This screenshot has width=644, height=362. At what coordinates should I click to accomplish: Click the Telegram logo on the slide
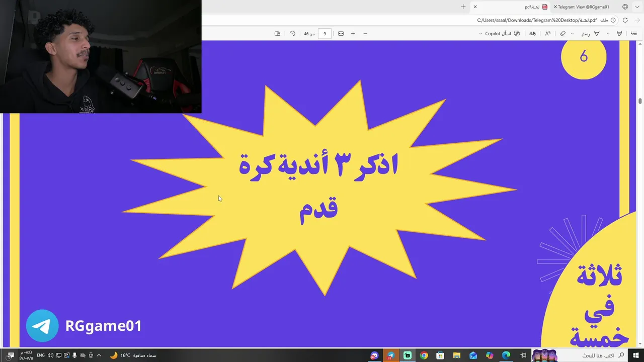pyautogui.click(x=42, y=326)
